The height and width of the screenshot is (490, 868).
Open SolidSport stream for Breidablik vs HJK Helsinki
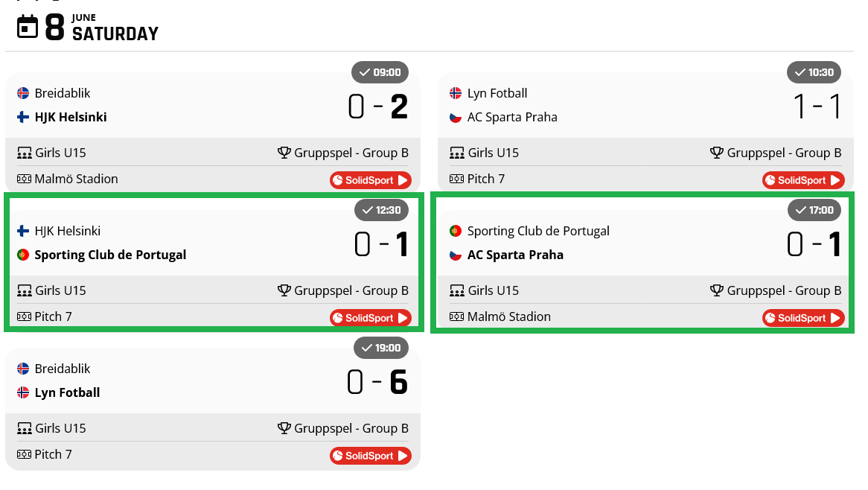click(x=370, y=180)
